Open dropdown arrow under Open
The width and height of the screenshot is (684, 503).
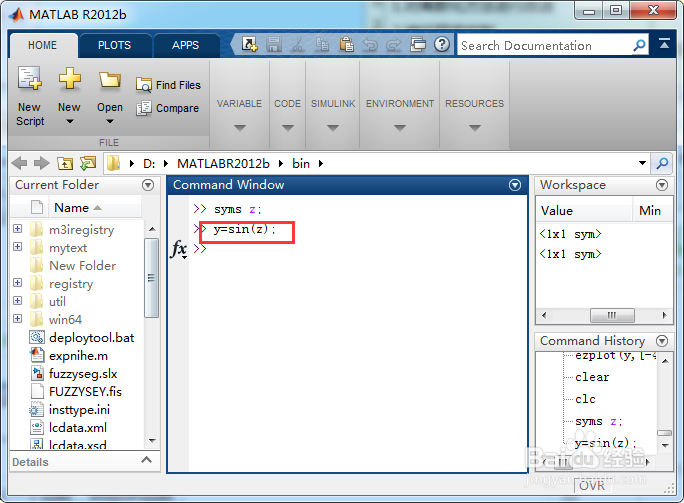pos(110,122)
